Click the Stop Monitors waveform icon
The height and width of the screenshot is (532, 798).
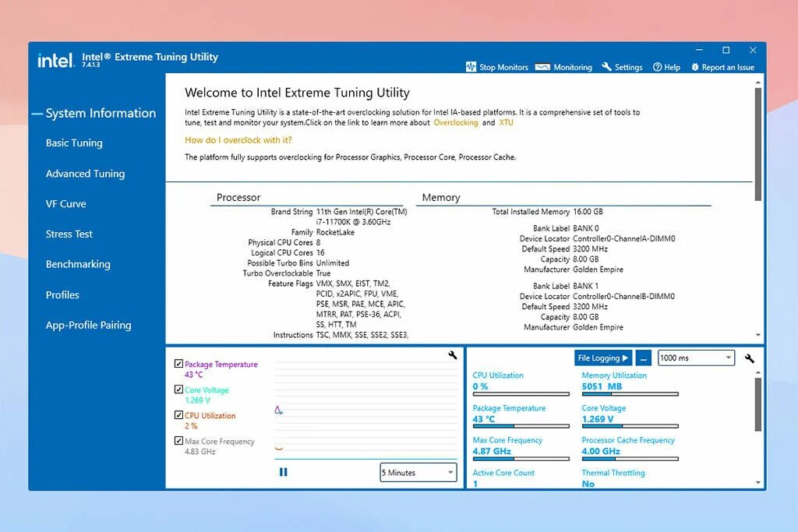[x=471, y=67]
